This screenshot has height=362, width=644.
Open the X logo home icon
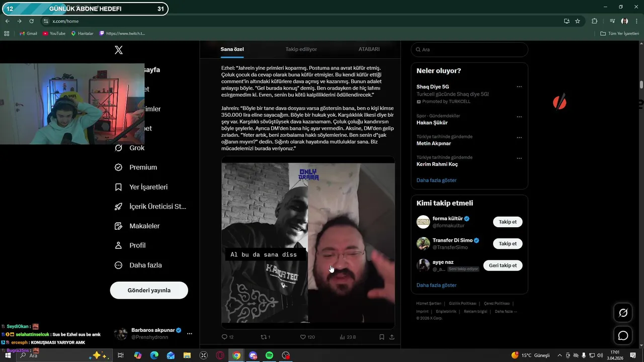point(119,50)
